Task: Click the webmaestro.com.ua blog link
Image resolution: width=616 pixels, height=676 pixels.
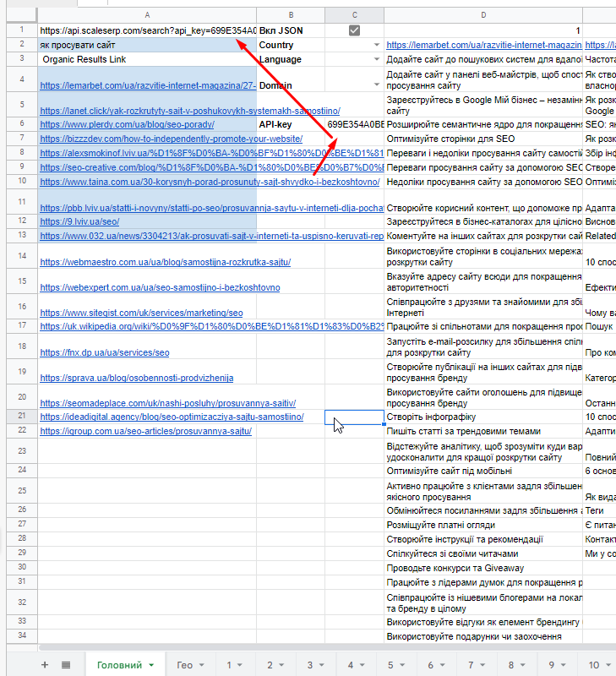Action: [x=165, y=262]
